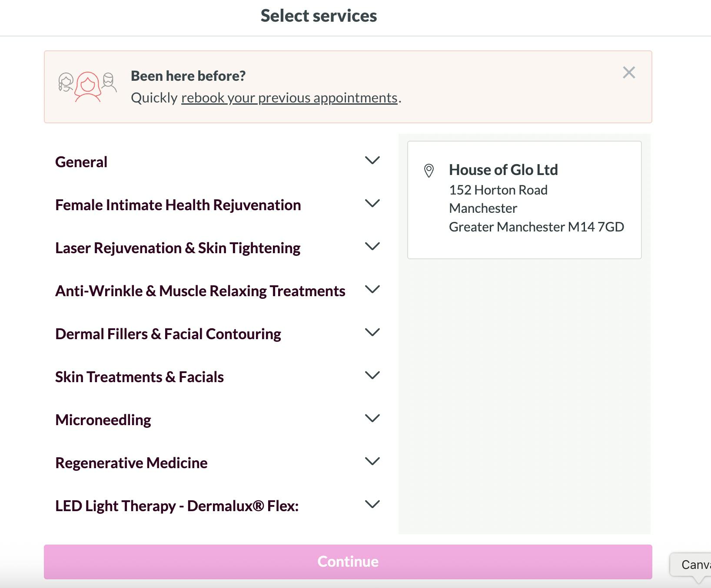This screenshot has width=711, height=588.
Task: Select Skin Treatments & Facials label
Action: [x=140, y=377]
